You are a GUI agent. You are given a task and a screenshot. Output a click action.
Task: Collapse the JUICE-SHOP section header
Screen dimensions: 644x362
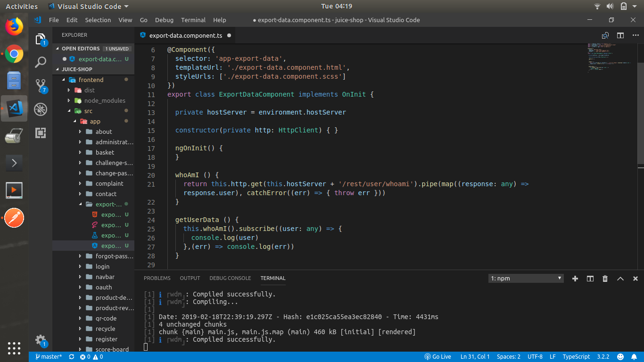coord(93,69)
